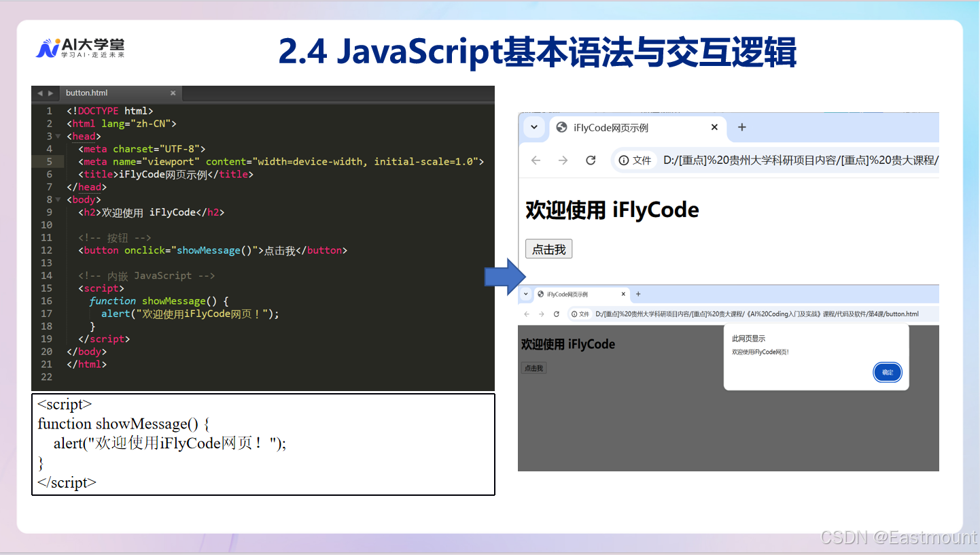Click the h2 code line in the editor
The height and width of the screenshot is (555, 980).
151,212
